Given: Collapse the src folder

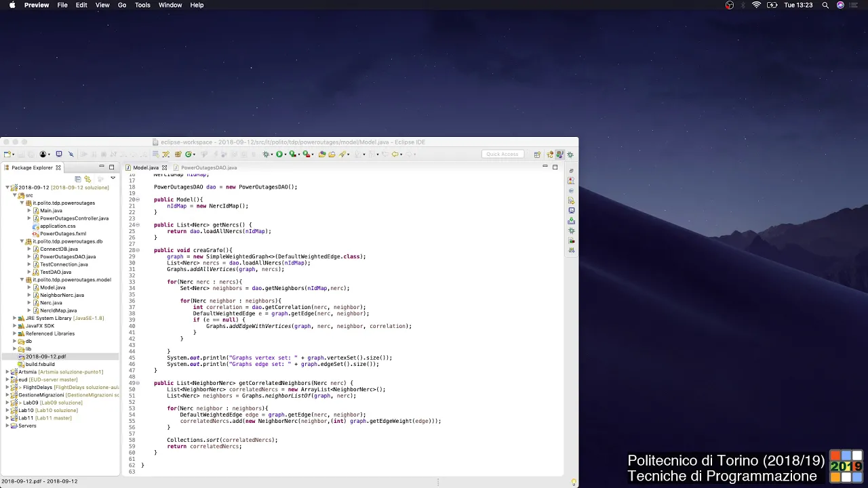Looking at the screenshot, I should [x=15, y=195].
